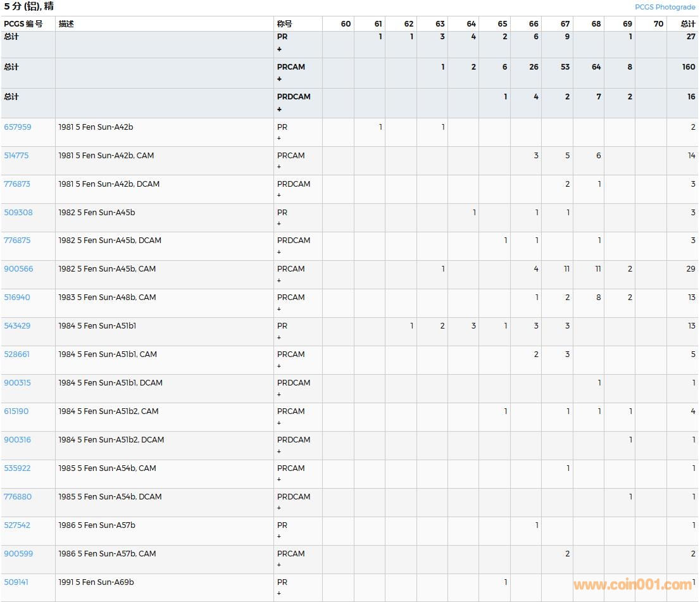This screenshot has width=700, height=602.
Task: Click the 5 分 (铝), 精 table title
Action: (28, 6)
